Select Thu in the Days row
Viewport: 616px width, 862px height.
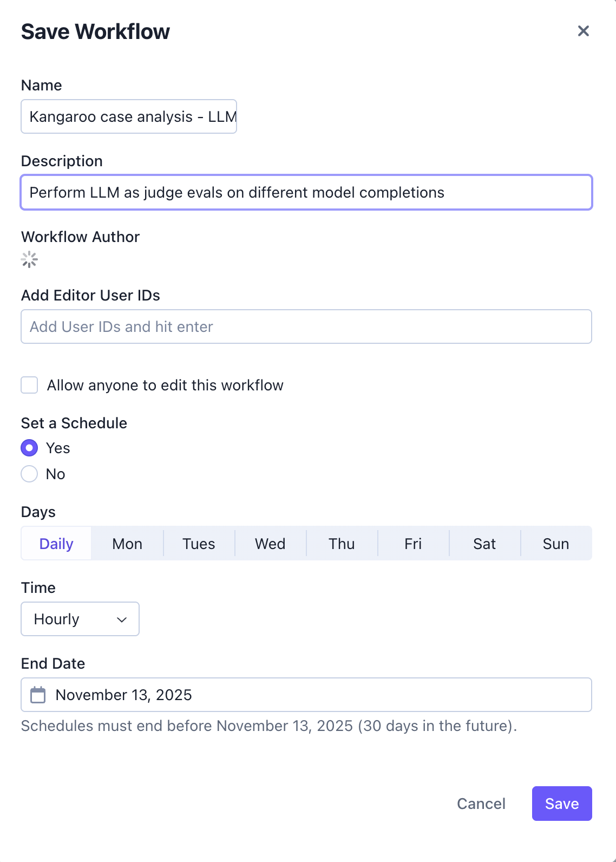[342, 543]
